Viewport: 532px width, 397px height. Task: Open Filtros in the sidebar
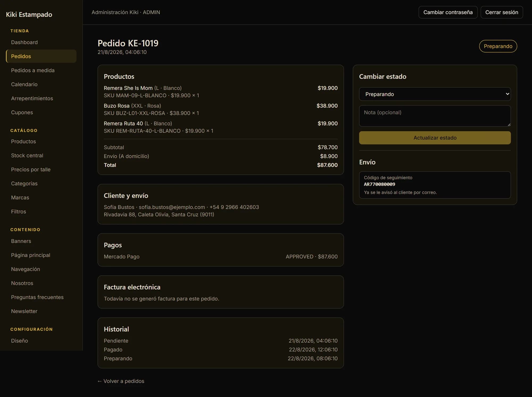coord(41,212)
